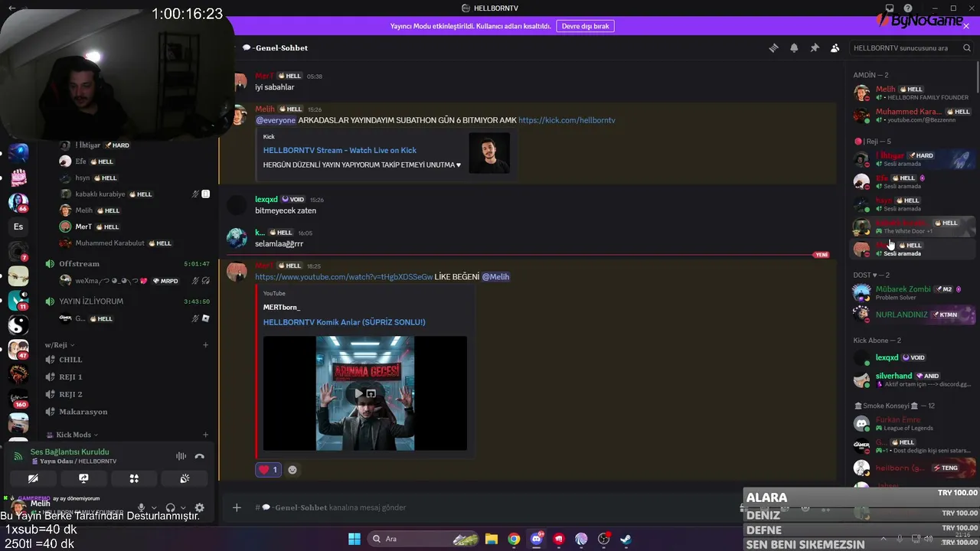Open File Explorer from taskbar

pos(491,539)
